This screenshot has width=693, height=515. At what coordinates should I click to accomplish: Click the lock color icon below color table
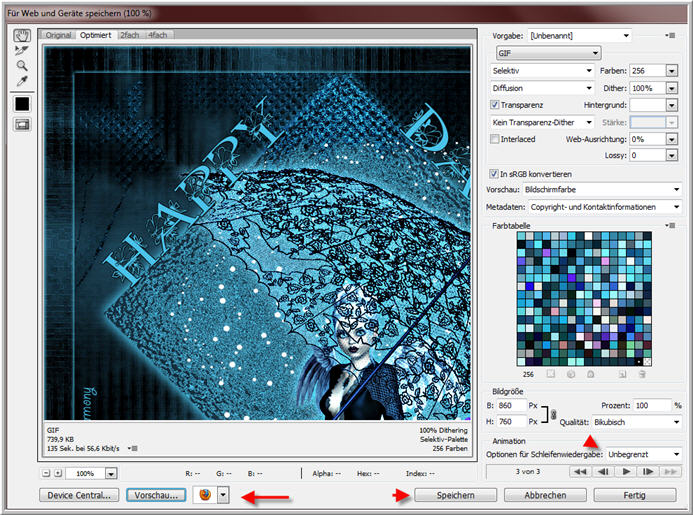[x=591, y=374]
